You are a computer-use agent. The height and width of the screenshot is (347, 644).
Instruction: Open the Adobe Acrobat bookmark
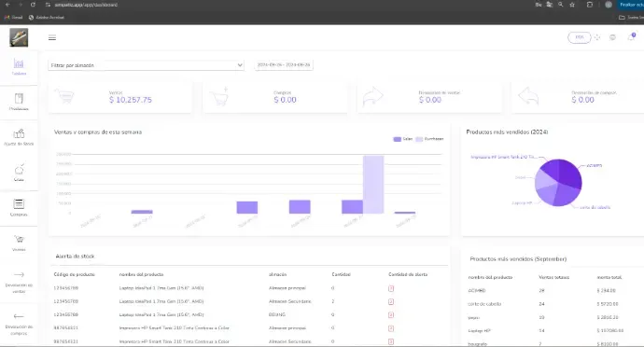click(x=47, y=17)
